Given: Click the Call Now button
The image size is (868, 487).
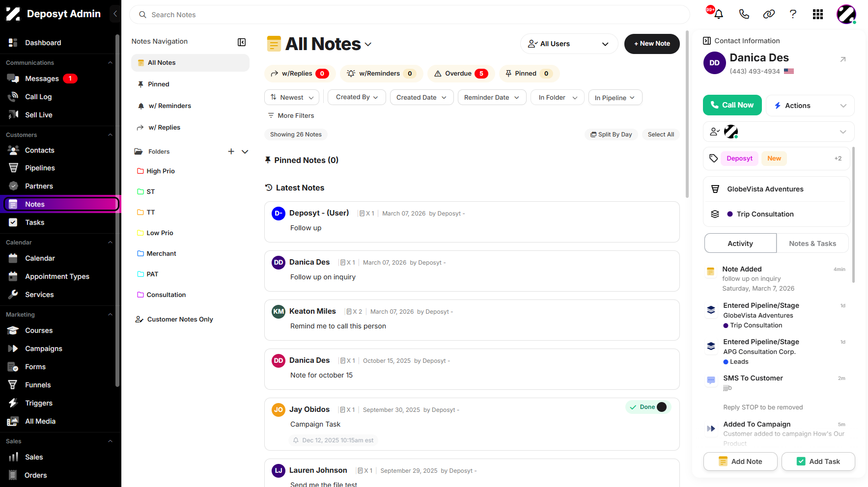Looking at the screenshot, I should (732, 105).
